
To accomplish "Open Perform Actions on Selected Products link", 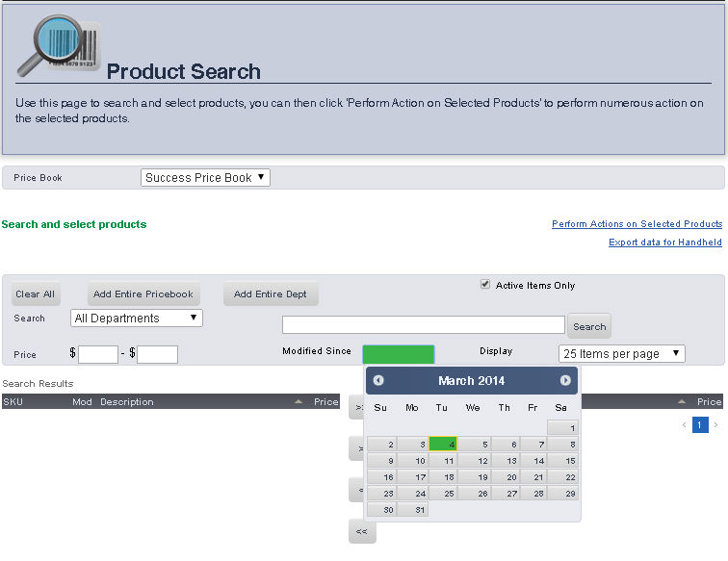I will click(637, 224).
